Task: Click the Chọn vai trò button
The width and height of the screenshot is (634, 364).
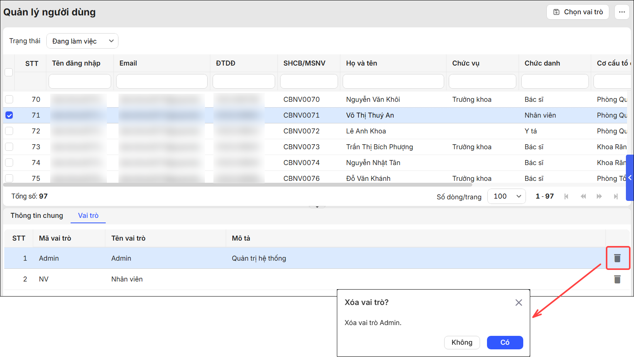Action: [x=578, y=12]
